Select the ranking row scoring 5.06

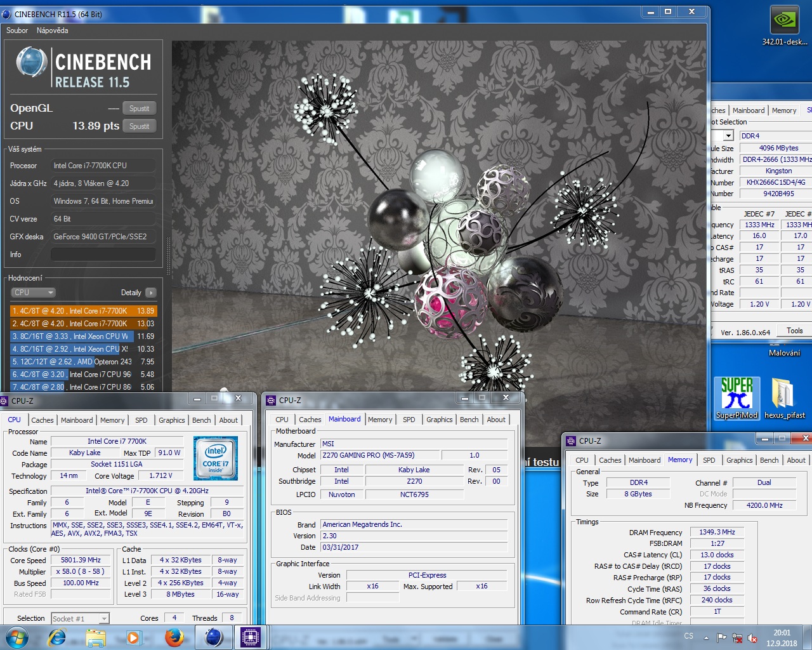tap(83, 387)
